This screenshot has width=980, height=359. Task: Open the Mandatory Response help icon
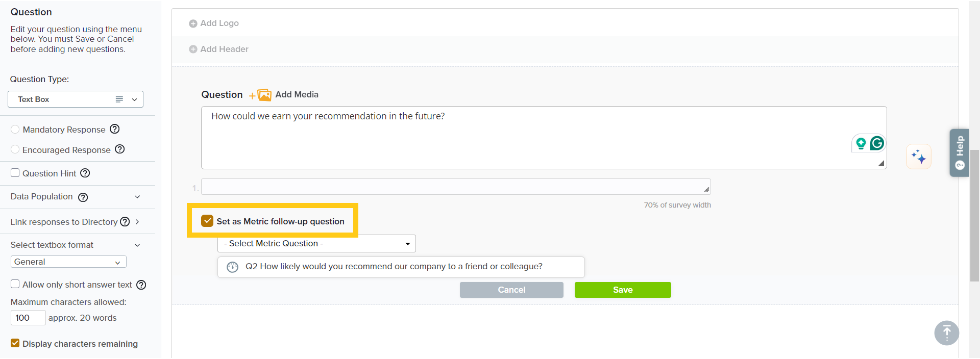[115, 129]
